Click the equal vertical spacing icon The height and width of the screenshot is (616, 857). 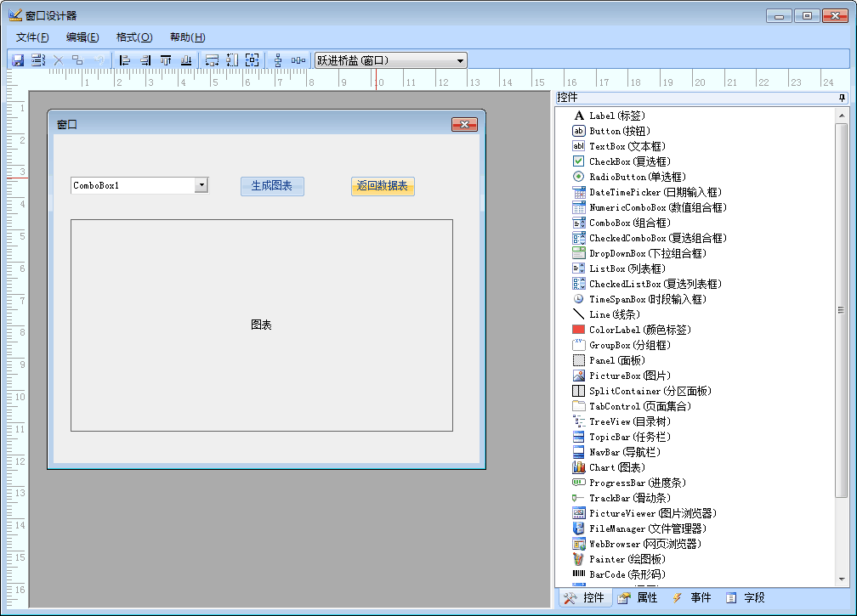[278, 60]
